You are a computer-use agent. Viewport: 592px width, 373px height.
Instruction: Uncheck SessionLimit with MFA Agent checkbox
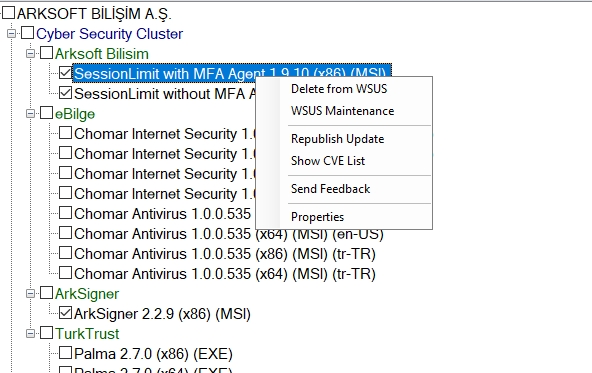(x=65, y=73)
